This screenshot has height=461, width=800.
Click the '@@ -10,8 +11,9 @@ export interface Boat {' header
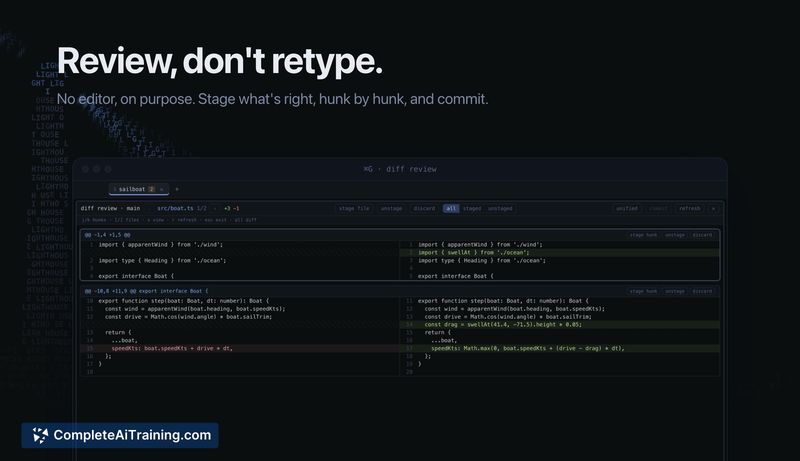(x=146, y=291)
